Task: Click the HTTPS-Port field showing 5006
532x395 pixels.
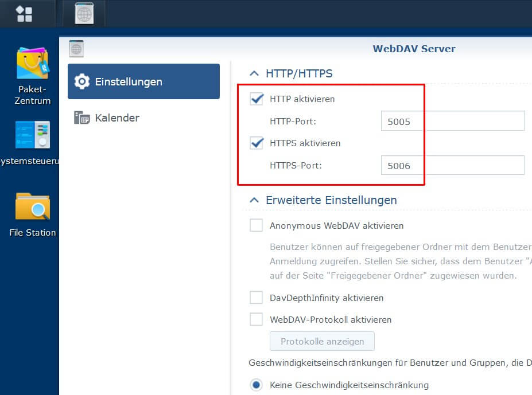Action: click(453, 165)
